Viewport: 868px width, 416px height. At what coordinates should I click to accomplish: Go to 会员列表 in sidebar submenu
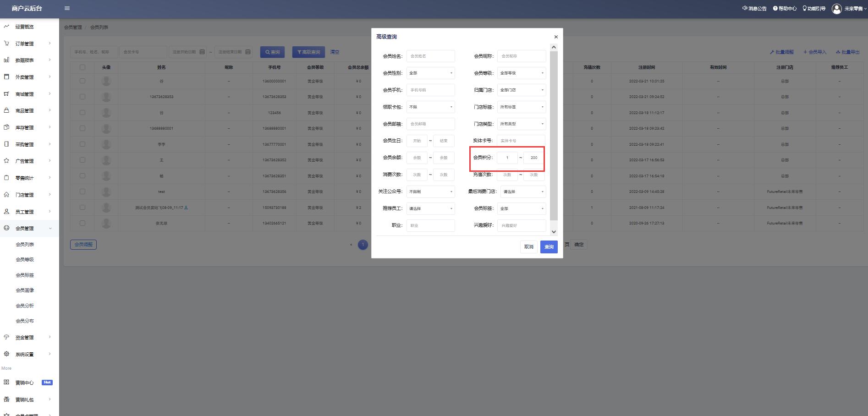pyautogui.click(x=25, y=244)
